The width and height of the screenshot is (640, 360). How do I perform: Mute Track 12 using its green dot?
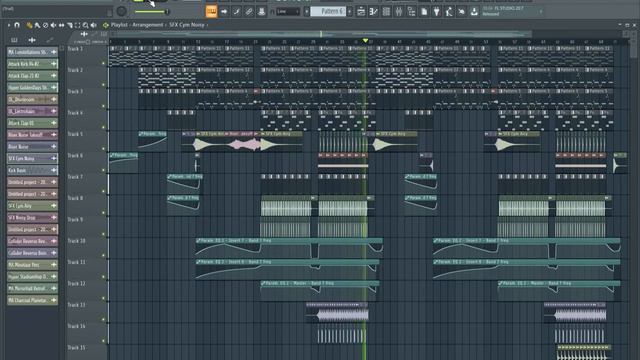click(103, 298)
